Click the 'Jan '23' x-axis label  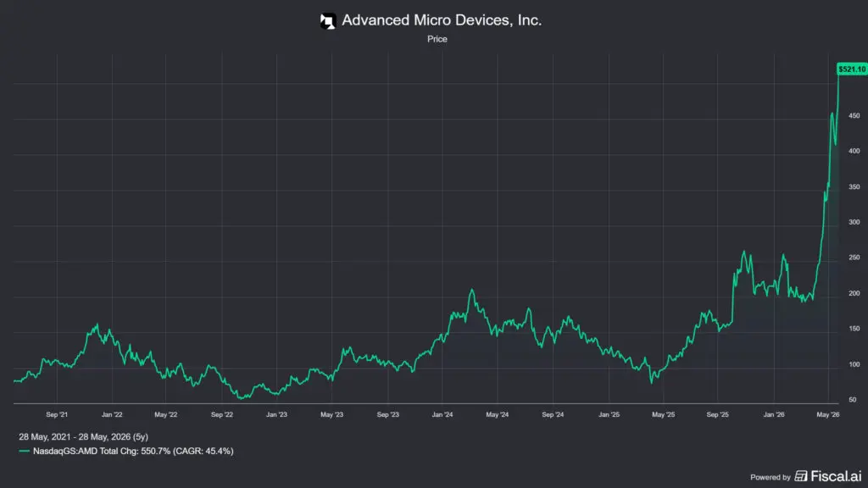[276, 414]
